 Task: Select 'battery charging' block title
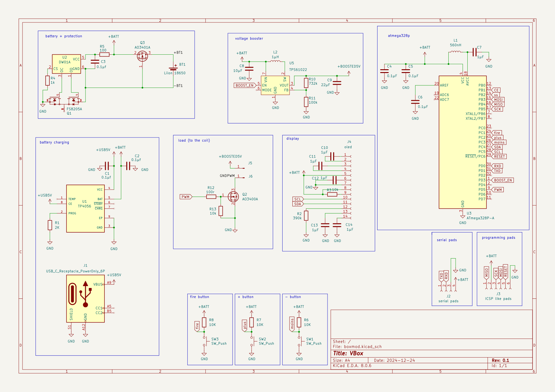[x=54, y=142]
